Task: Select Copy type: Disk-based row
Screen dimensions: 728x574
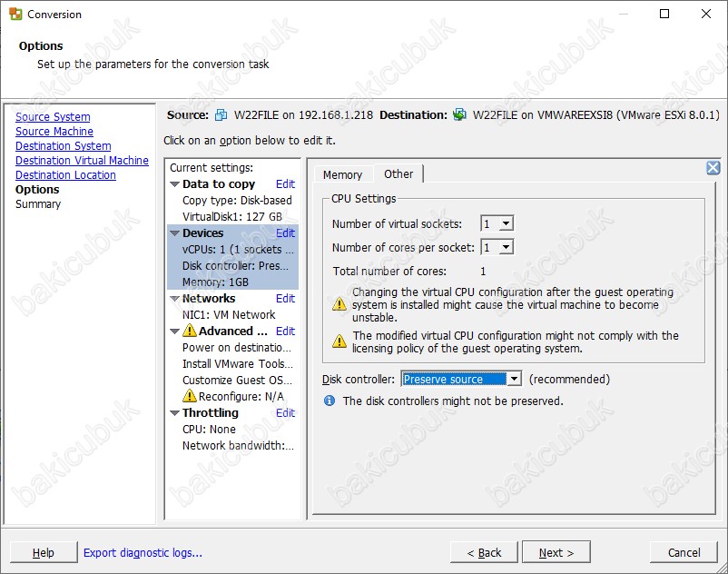Action: click(x=237, y=200)
